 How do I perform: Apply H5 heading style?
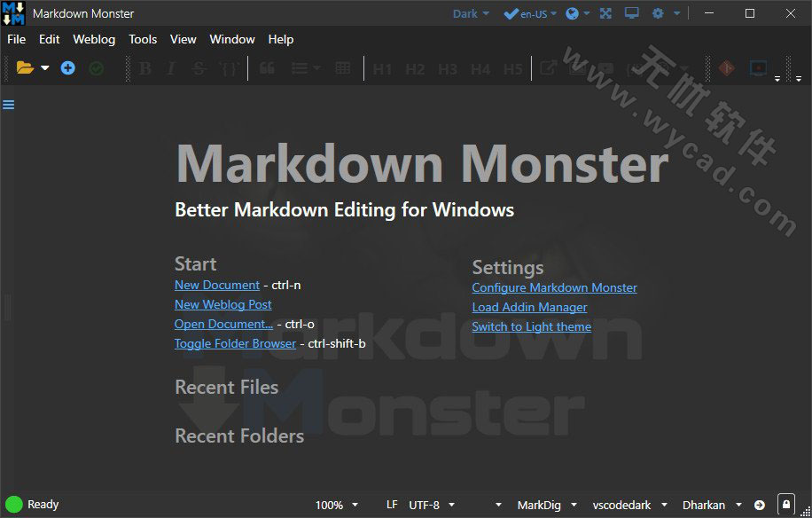pos(512,69)
